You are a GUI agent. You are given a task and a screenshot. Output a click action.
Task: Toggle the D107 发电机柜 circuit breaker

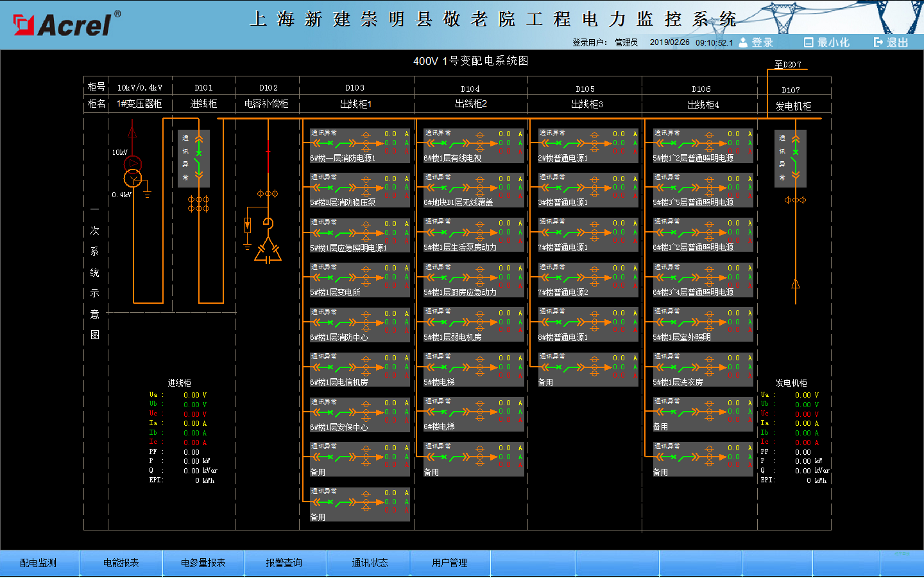[x=796, y=153]
